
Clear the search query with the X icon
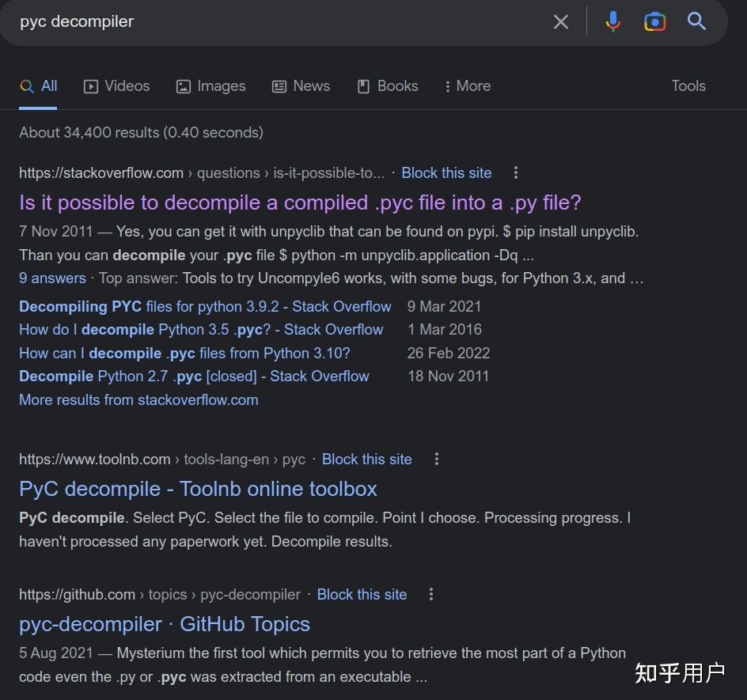(561, 21)
